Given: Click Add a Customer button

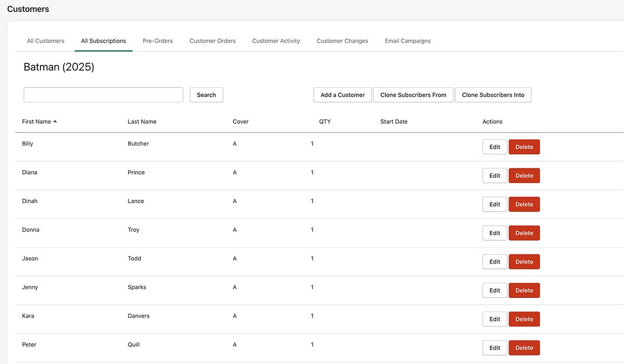Looking at the screenshot, I should pos(342,95).
